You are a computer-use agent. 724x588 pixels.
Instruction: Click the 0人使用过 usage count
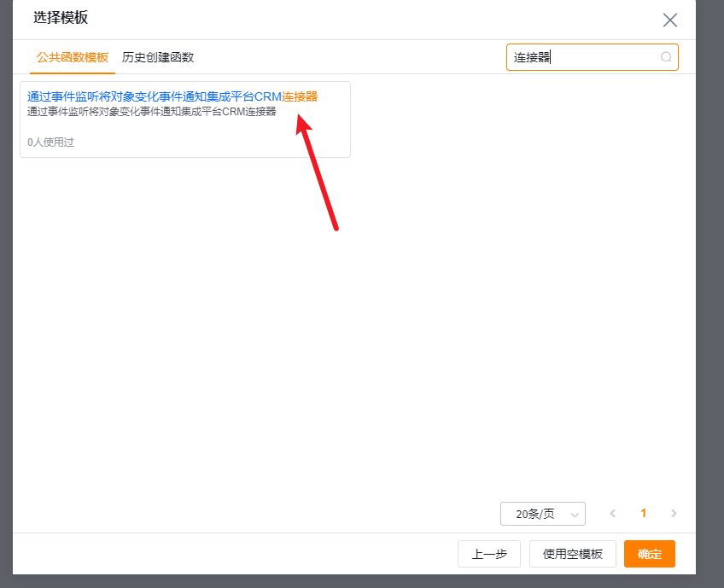pyautogui.click(x=50, y=143)
